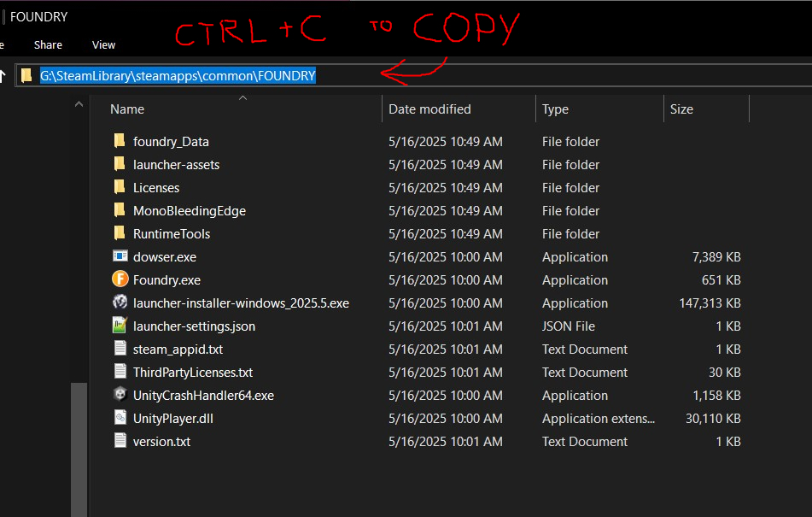Click the FOUNDRY window title text
The image size is (812, 517).
[x=38, y=17]
